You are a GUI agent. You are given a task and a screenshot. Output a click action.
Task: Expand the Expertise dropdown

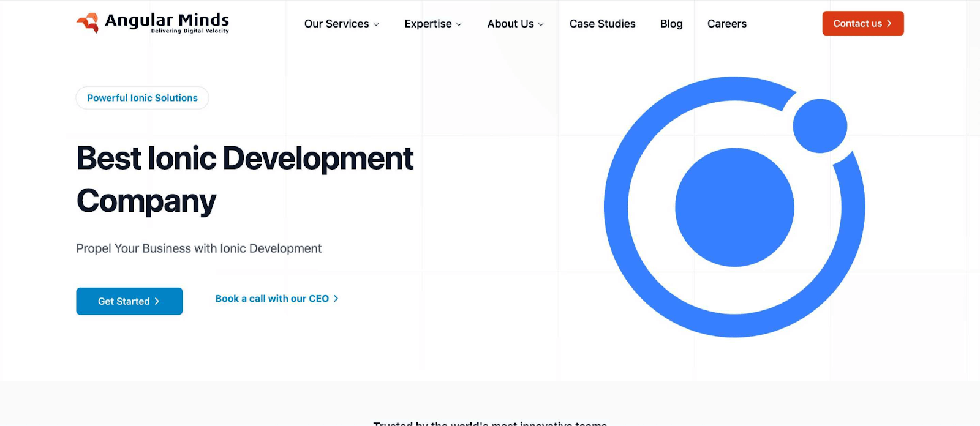click(433, 24)
